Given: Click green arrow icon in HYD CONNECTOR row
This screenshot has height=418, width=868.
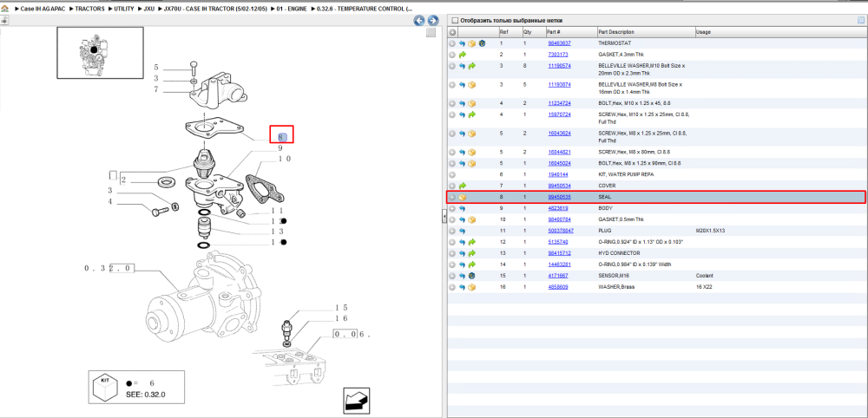Looking at the screenshot, I should pos(471,253).
